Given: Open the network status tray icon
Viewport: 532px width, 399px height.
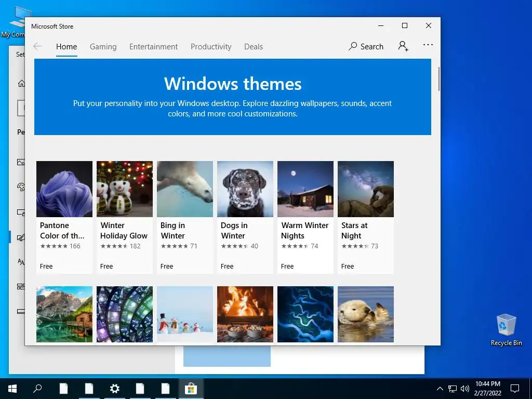Looking at the screenshot, I should click(x=453, y=389).
